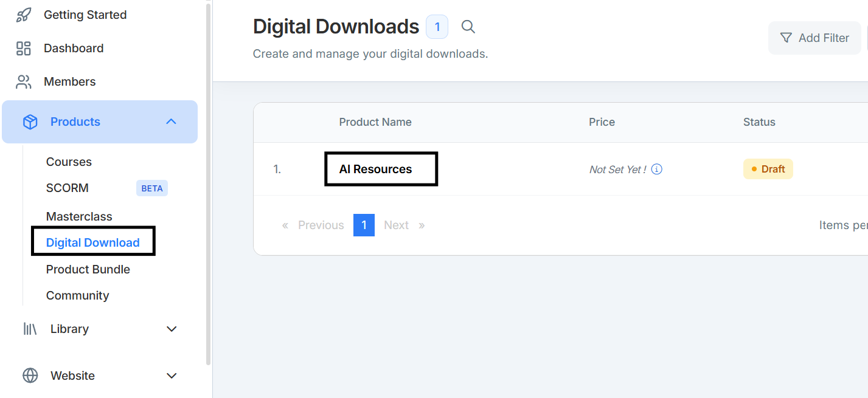
Task: Click the info icon next to Not Set Yet
Action: click(x=656, y=169)
